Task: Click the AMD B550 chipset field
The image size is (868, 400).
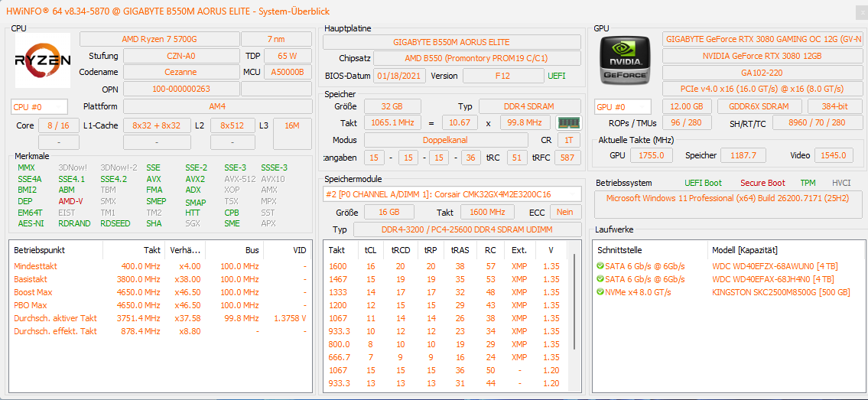Action: 476,58
